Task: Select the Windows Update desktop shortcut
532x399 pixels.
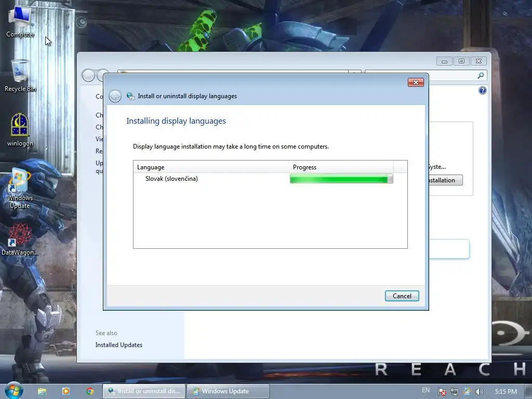Action: (20, 189)
